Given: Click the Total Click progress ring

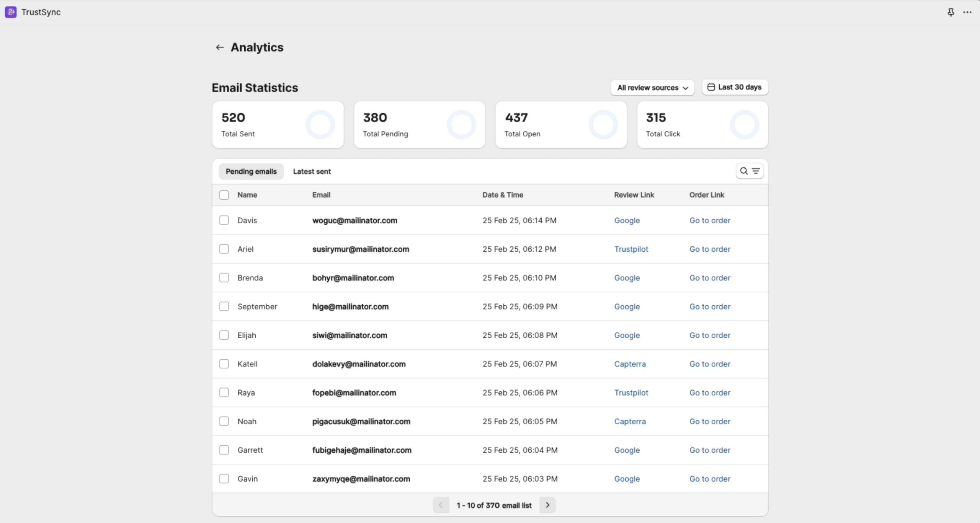Looking at the screenshot, I should click(x=744, y=125).
